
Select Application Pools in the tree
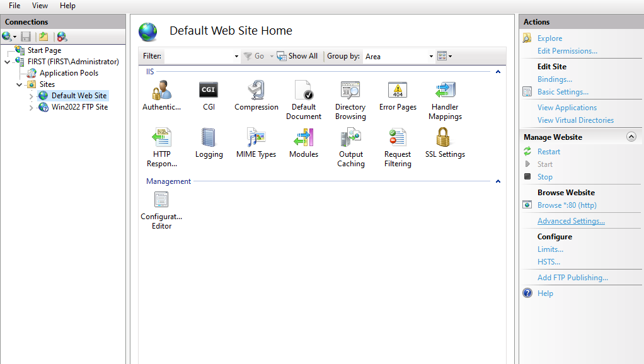point(69,73)
